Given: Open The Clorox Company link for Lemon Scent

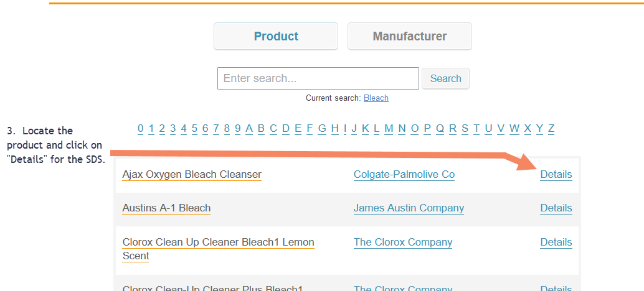Looking at the screenshot, I should coord(403,242).
